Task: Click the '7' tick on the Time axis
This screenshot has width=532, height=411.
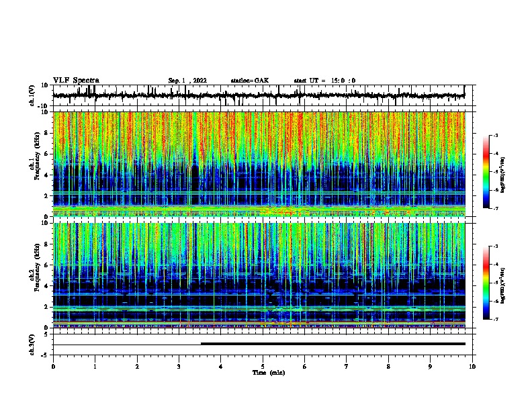Action: tap(347, 366)
